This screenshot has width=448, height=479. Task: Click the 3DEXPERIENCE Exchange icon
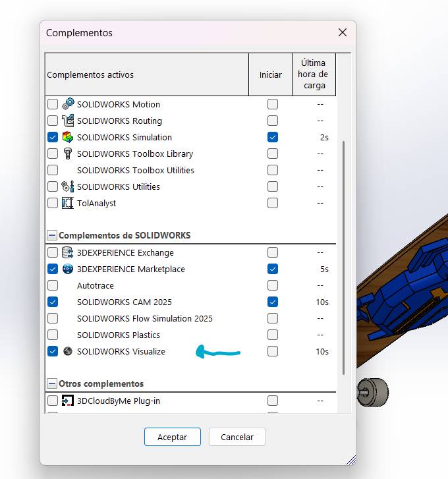point(68,252)
